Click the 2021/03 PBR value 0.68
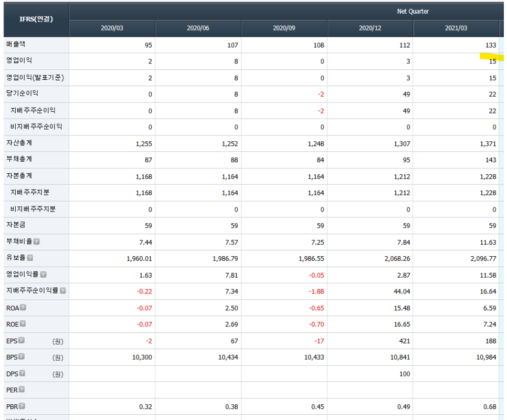507x420 pixels. click(x=490, y=407)
